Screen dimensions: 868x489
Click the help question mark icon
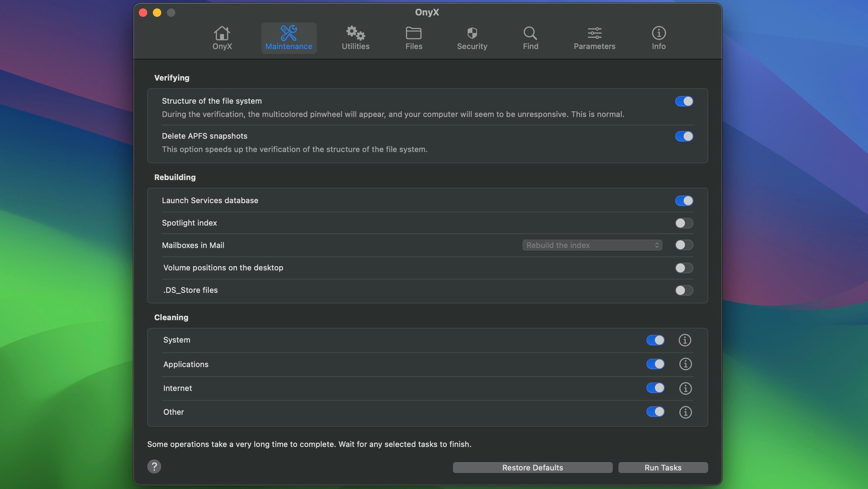coord(154,466)
